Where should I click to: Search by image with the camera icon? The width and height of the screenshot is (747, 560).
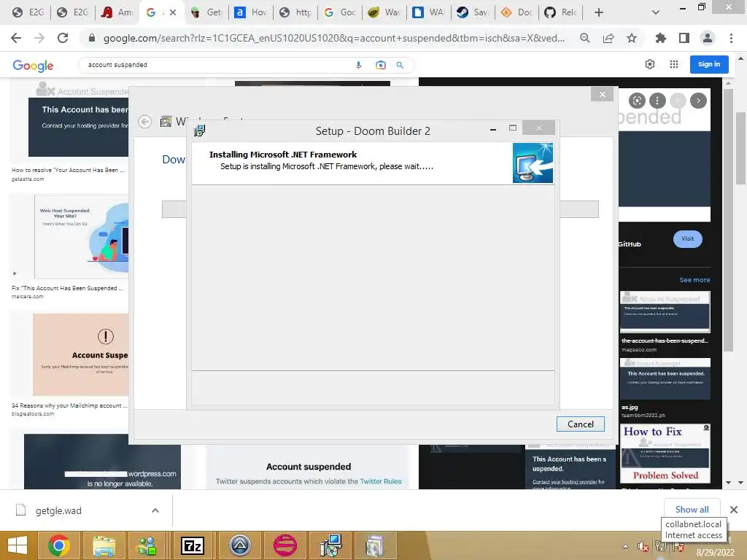381,65
